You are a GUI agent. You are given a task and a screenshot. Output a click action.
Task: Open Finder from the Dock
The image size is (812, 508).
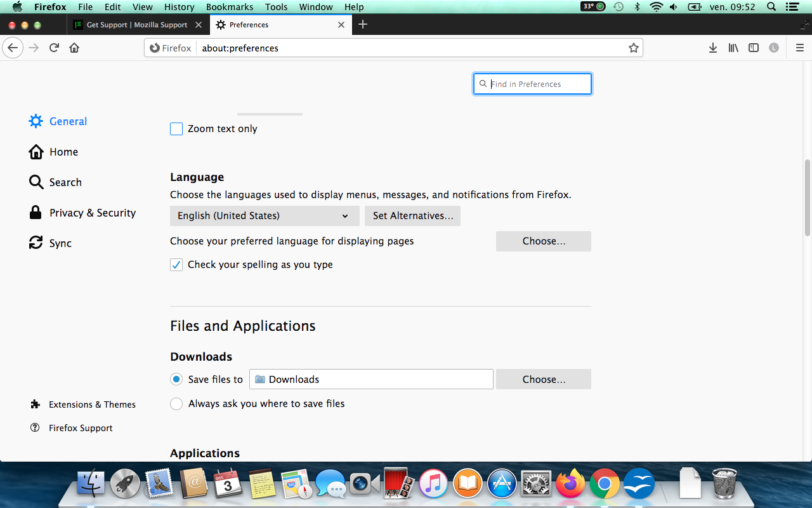(x=91, y=485)
